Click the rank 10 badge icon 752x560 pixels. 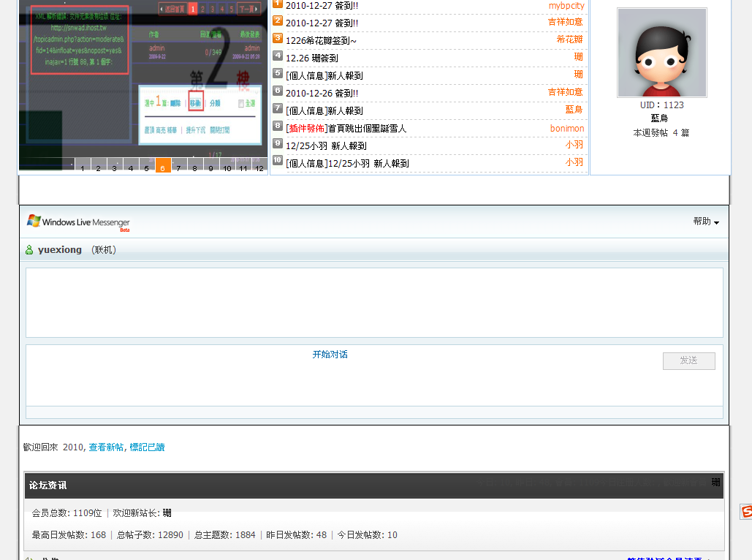(278, 160)
